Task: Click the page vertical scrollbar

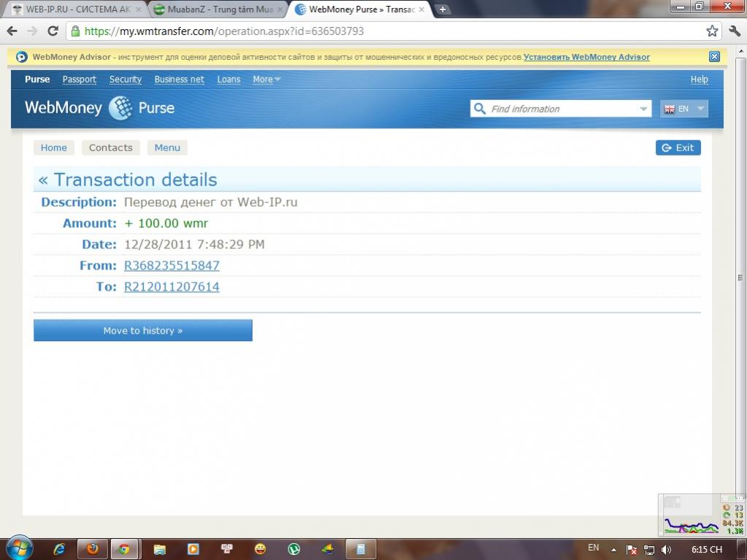Action: 741,277
